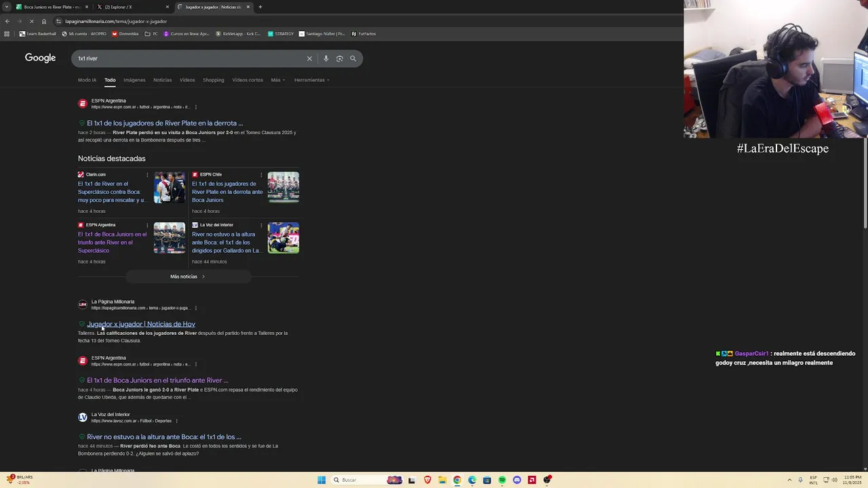
Task: Go to Google home via logo
Action: [x=40, y=58]
